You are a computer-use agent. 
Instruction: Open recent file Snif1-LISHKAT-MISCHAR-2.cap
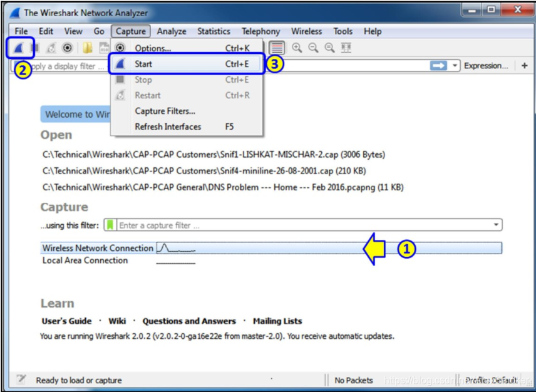pyautogui.click(x=214, y=155)
